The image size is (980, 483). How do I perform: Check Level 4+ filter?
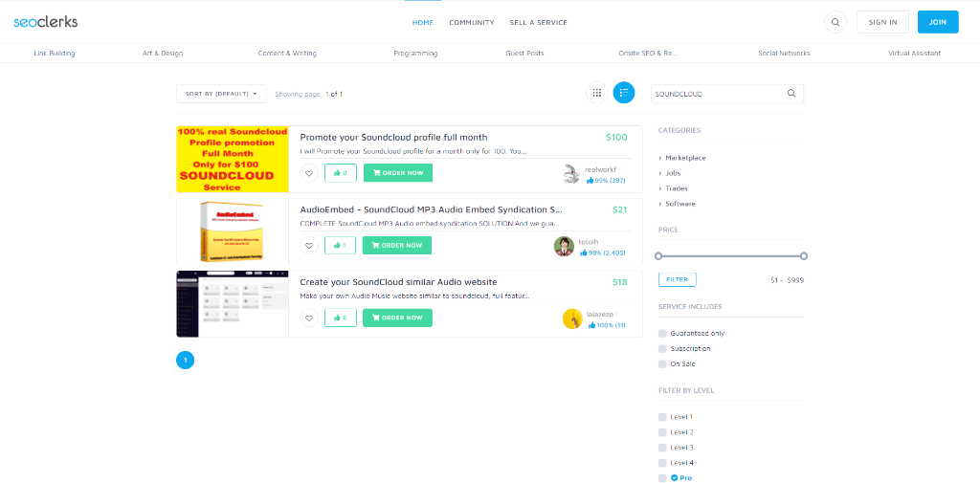pos(662,463)
